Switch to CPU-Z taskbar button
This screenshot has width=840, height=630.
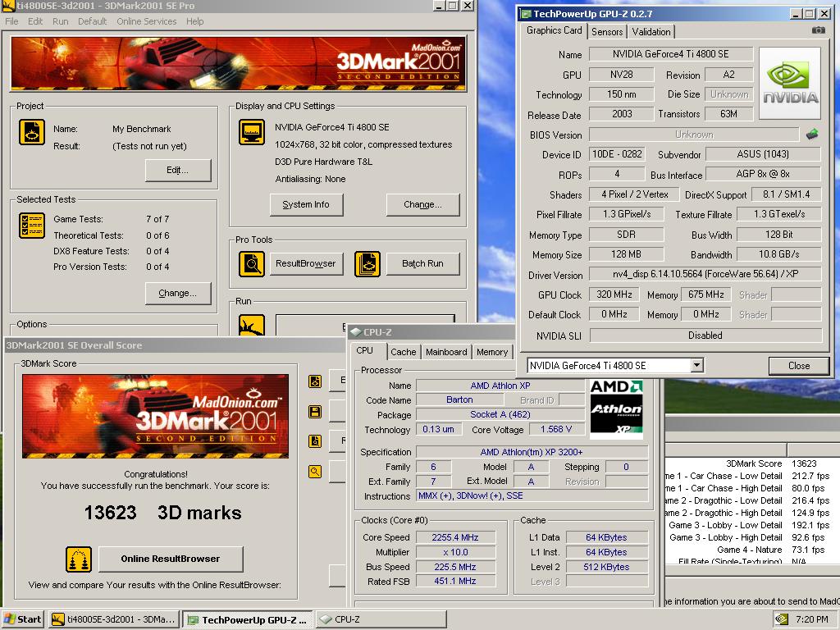[x=381, y=619]
